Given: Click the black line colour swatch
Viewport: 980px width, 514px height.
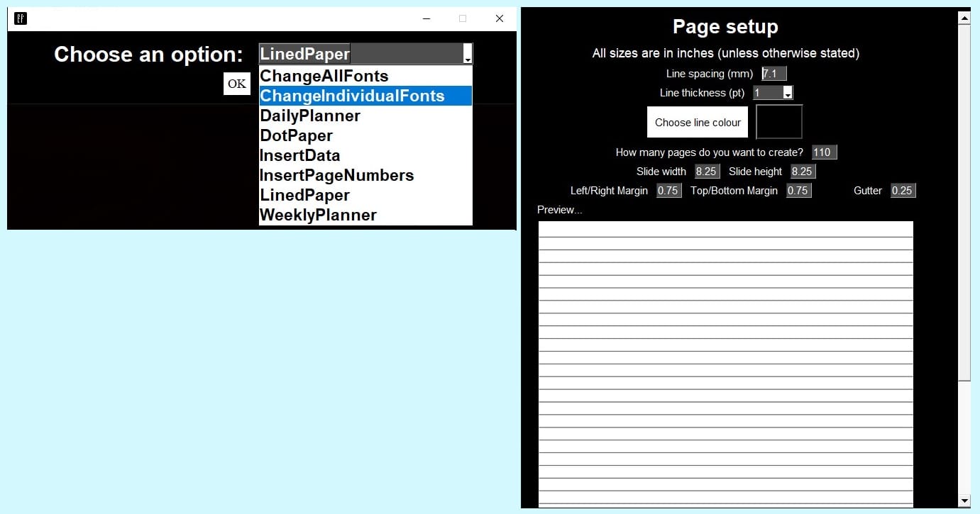Looking at the screenshot, I should (779, 122).
